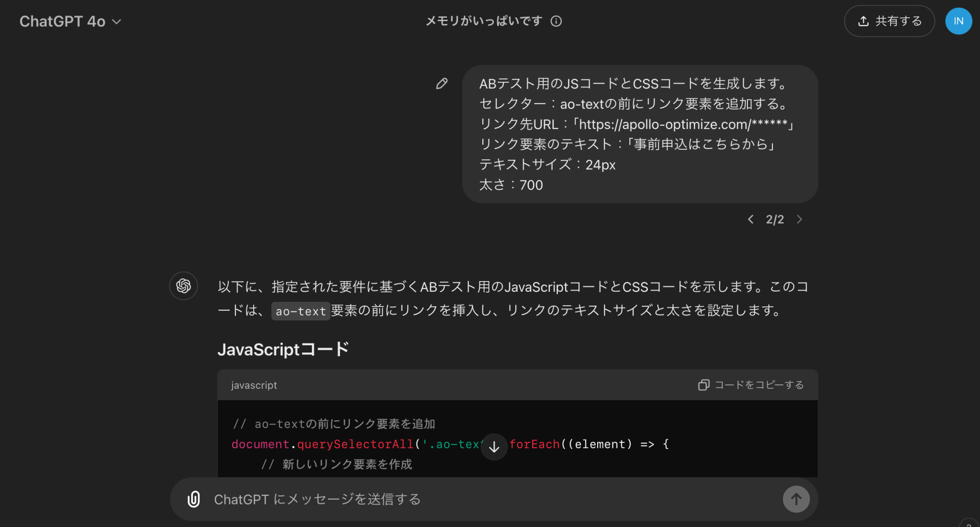
Task: Click the share upload icon
Action: 863,21
